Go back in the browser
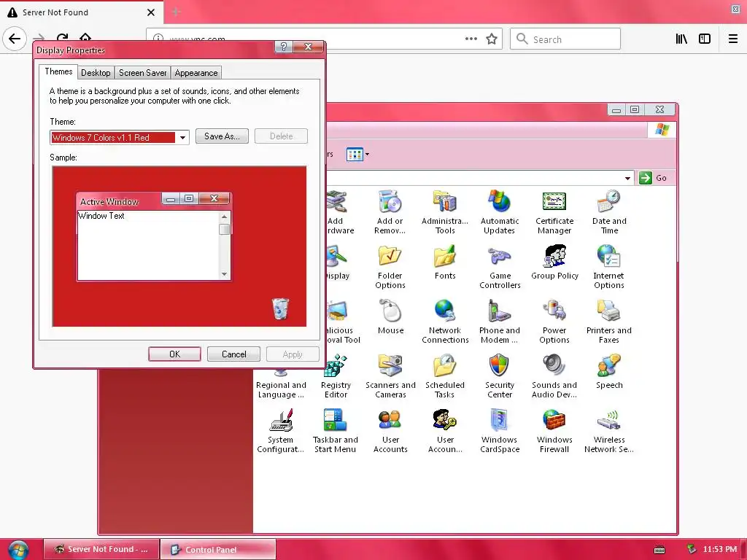747x560 pixels. pos(15,39)
